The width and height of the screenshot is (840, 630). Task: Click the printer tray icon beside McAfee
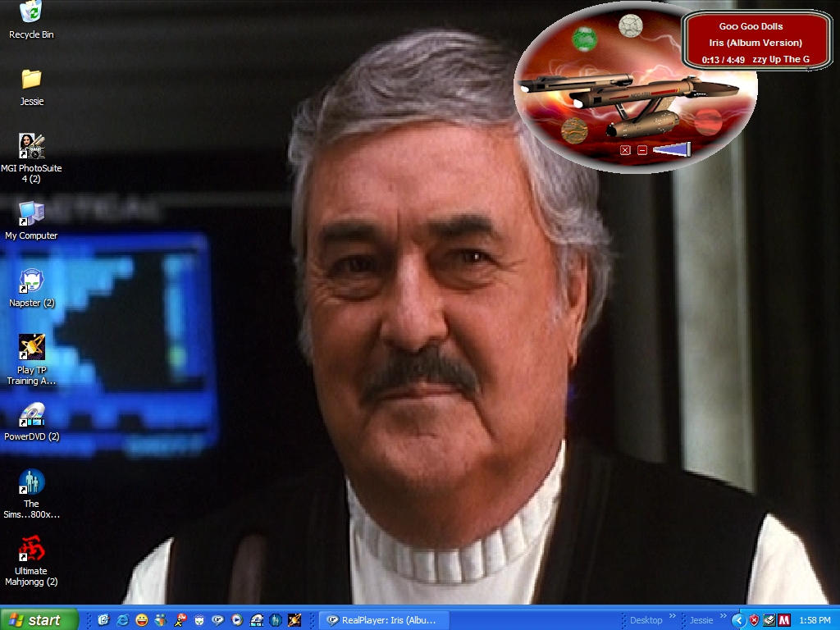click(769, 620)
